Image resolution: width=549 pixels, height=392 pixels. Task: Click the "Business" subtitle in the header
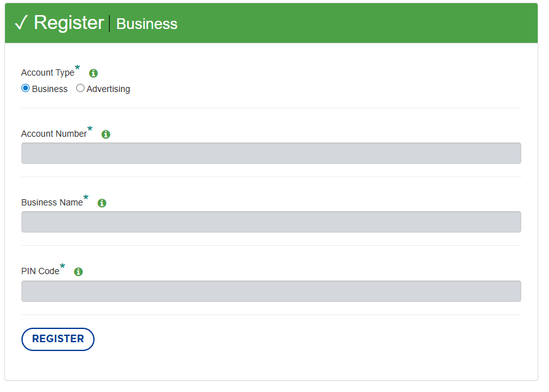point(147,24)
